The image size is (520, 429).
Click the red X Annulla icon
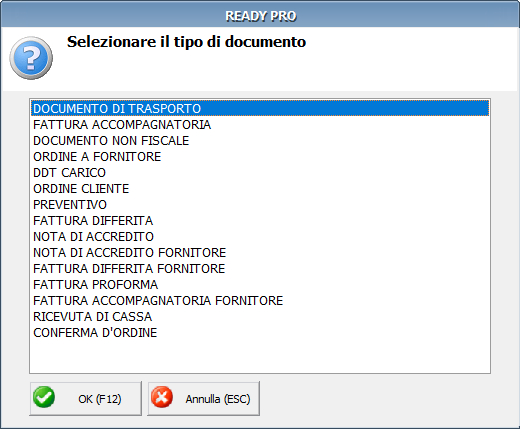162,397
